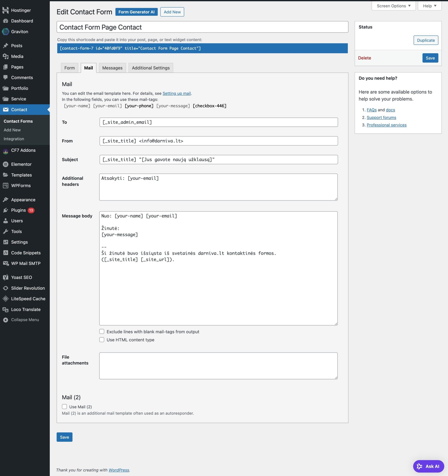
Task: Click the Plugins plug icon
Action: pyautogui.click(x=6, y=210)
